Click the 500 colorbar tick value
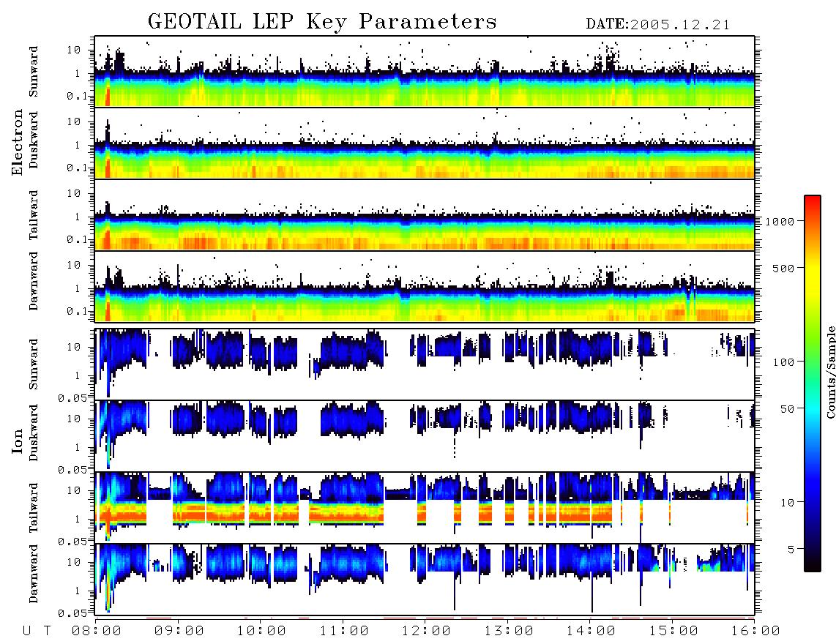 pos(784,268)
